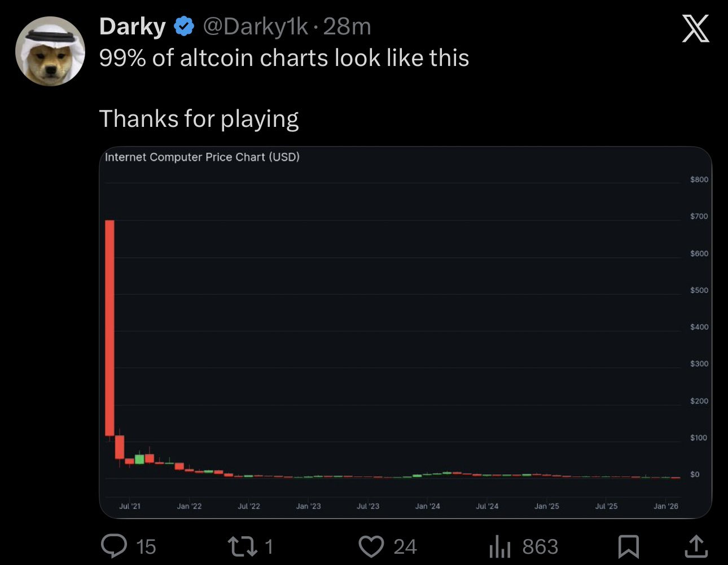728x565 pixels.
Task: Click the 863 views count
Action: [540, 546]
